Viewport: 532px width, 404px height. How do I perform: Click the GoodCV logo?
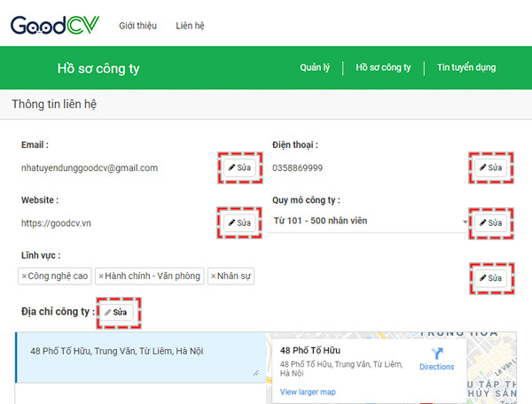(x=56, y=24)
